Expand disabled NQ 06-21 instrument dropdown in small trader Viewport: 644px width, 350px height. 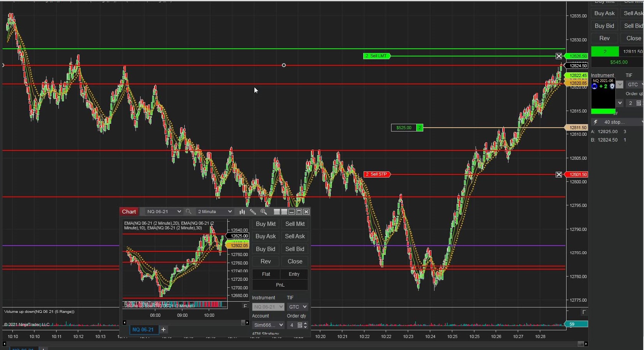click(268, 307)
